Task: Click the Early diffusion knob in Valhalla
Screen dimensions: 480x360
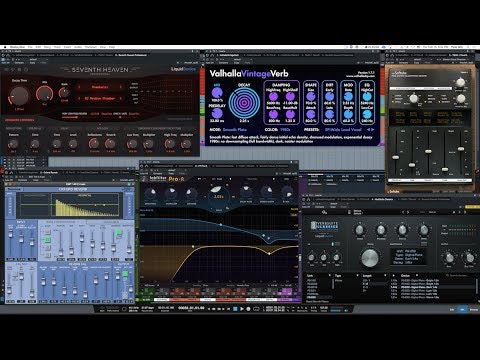Action: click(329, 96)
